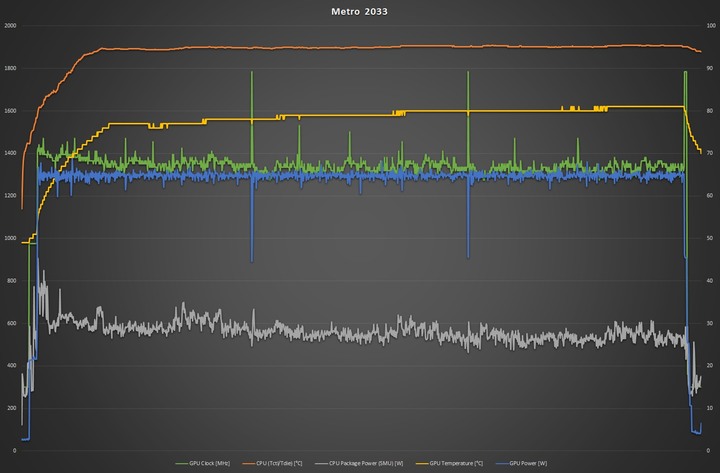The width and height of the screenshot is (720, 473).
Task: Click the left axis value '600'
Action: [11, 323]
